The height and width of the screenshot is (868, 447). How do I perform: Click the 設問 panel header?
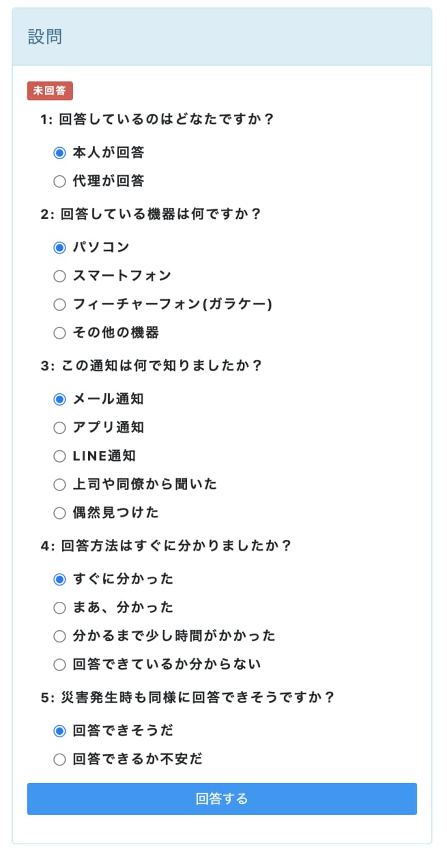pos(41,36)
